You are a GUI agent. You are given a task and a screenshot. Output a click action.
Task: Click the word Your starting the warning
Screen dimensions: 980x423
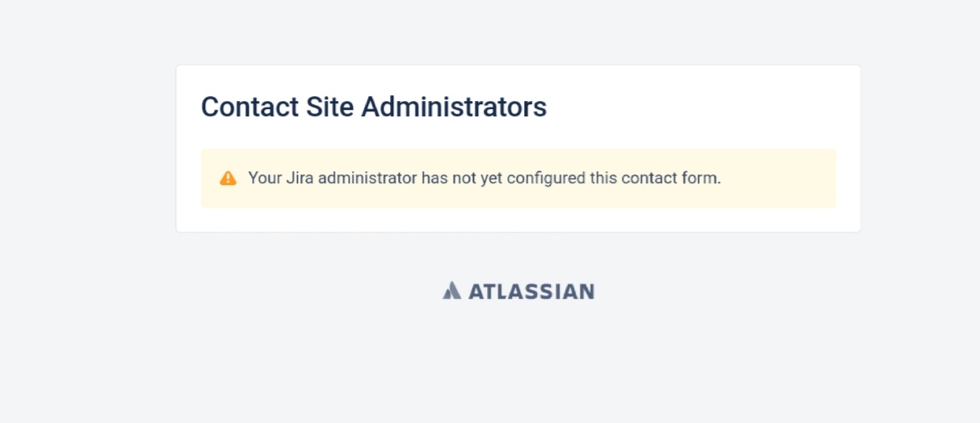[x=264, y=178]
